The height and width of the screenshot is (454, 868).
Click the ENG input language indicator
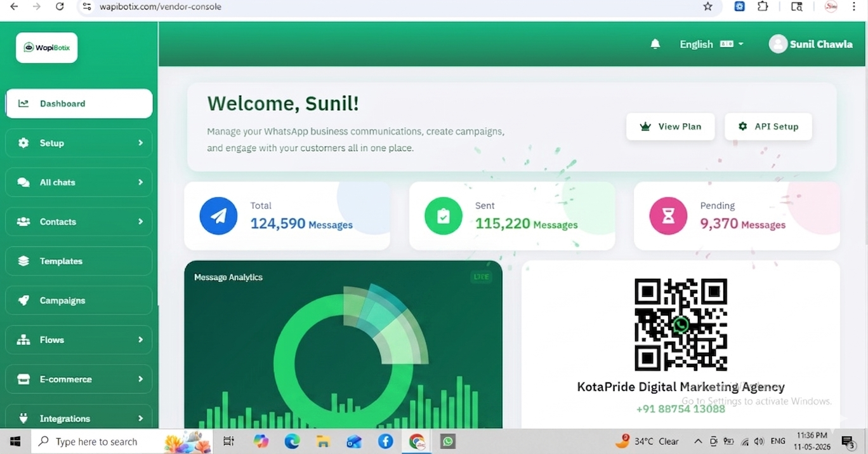click(x=778, y=441)
